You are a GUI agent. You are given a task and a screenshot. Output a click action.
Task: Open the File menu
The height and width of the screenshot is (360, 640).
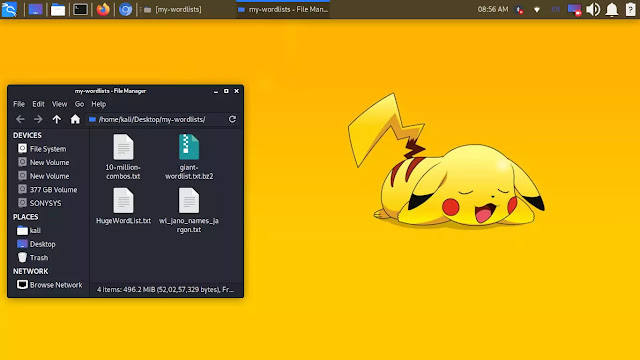pyautogui.click(x=19, y=104)
